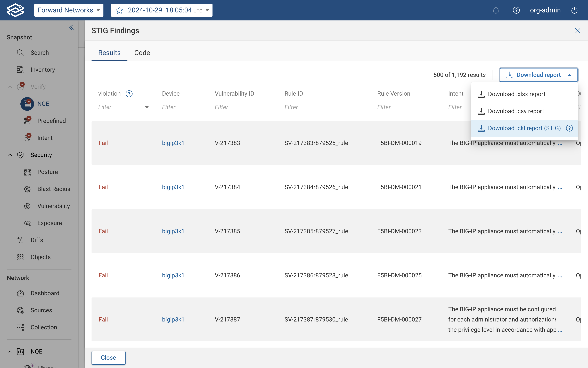Close the STIG Findings panel with X
This screenshot has width=588, height=368.
(x=578, y=31)
